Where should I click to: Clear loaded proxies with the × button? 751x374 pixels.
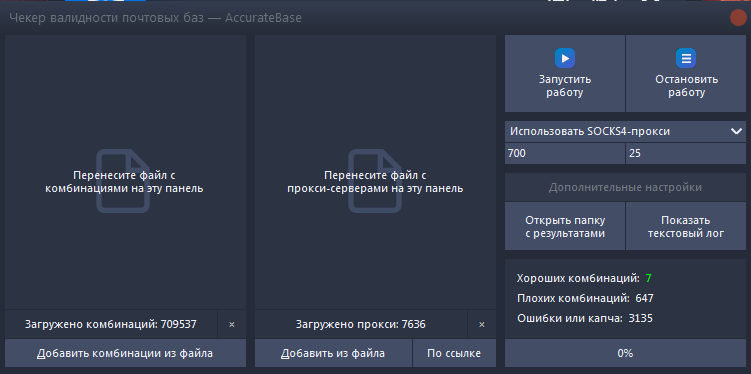coord(482,325)
